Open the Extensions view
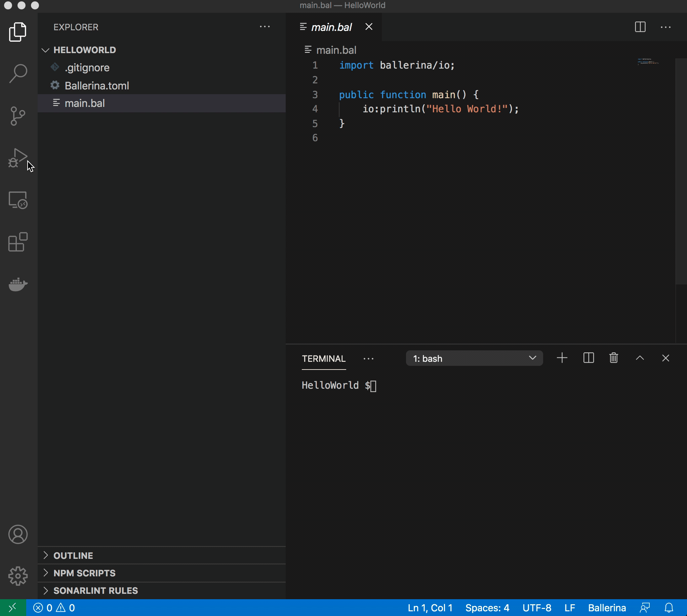This screenshot has height=616, width=687. tap(18, 242)
